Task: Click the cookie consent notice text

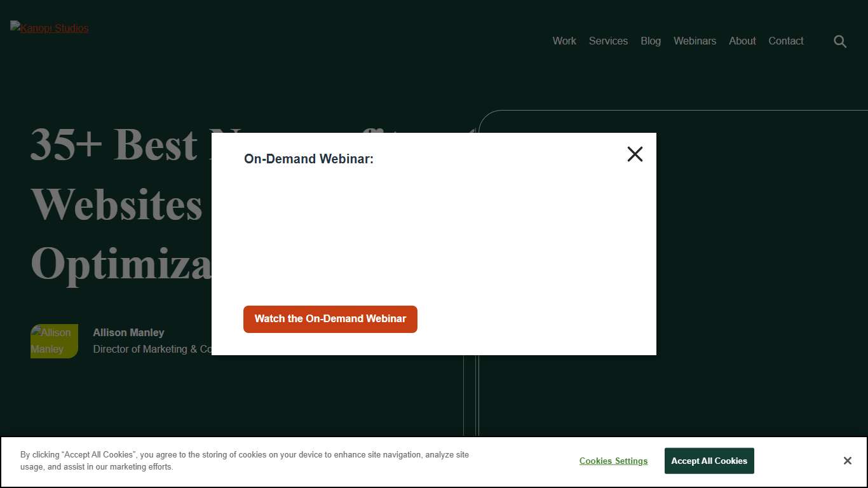Action: tap(245, 461)
